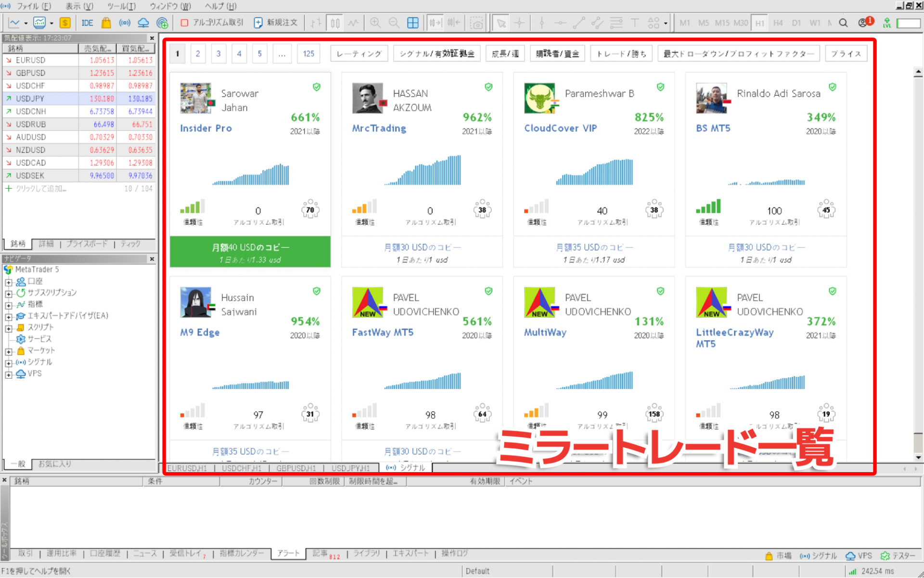Click the signal-with-plus icon in toolbar
This screenshot has height=578, width=924.
tap(162, 23)
